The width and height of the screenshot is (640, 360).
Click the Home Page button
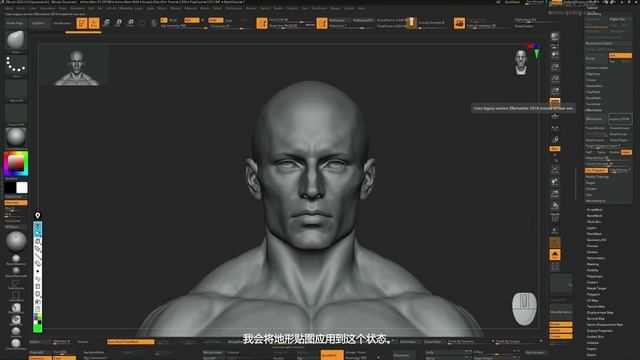click(x=15, y=23)
